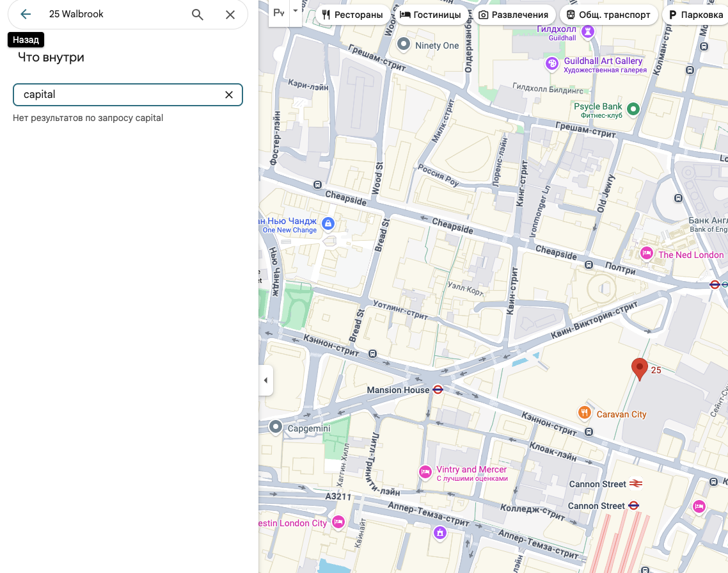Clear the 'capital' search field text

coord(228,95)
